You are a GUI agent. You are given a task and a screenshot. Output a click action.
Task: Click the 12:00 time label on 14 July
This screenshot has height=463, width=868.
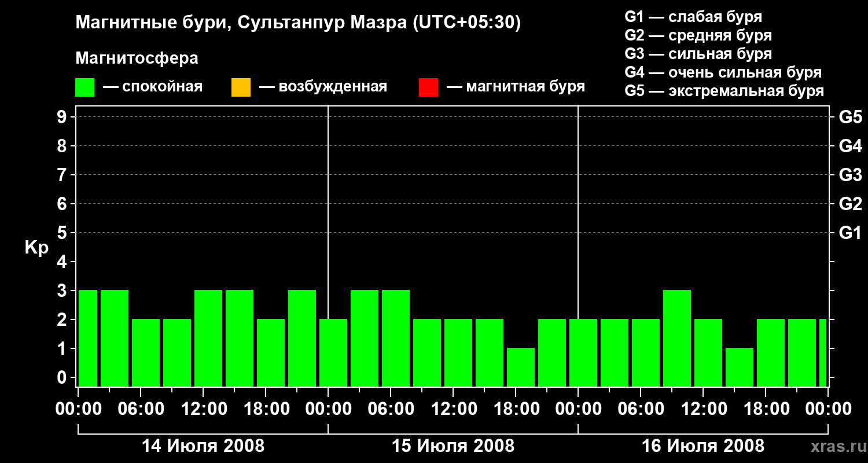click(x=203, y=409)
